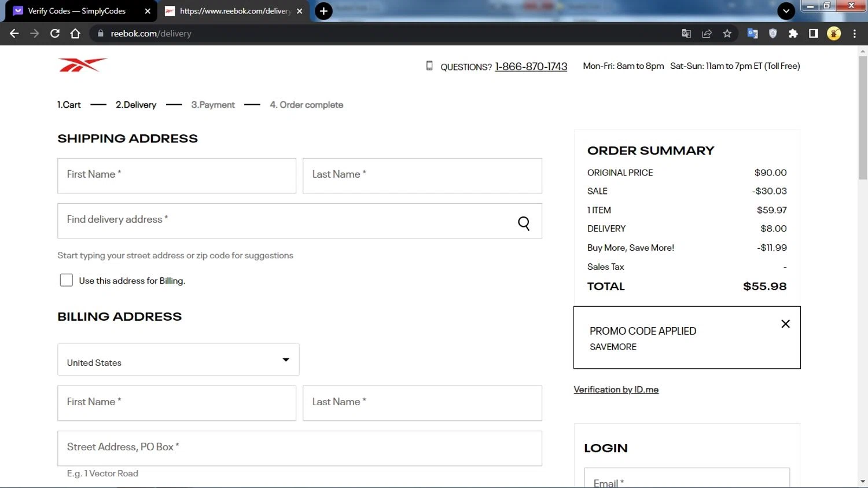Click the scrollbar up arrow
Screen dimensions: 868x488
pos(863,52)
